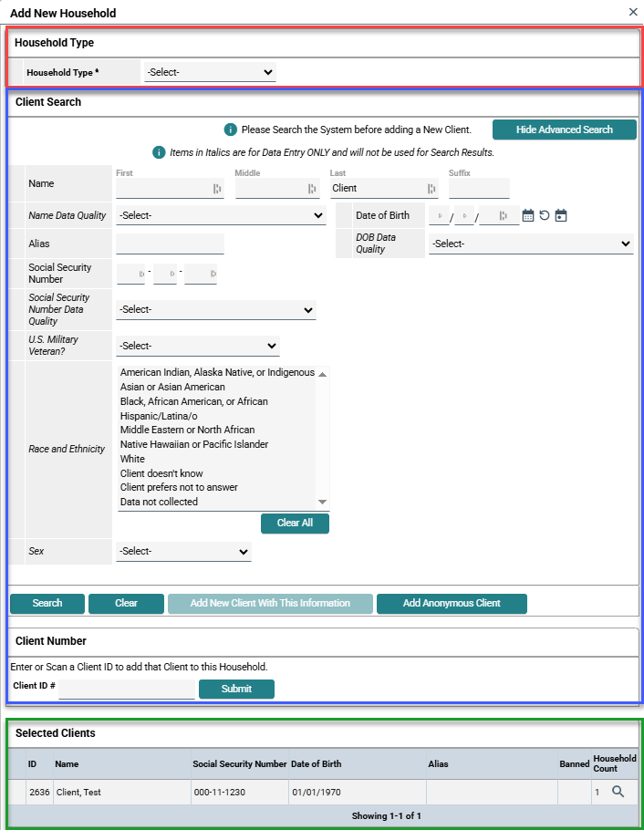Expand the Name Data Quality dropdown
644x830 pixels.
pos(220,216)
